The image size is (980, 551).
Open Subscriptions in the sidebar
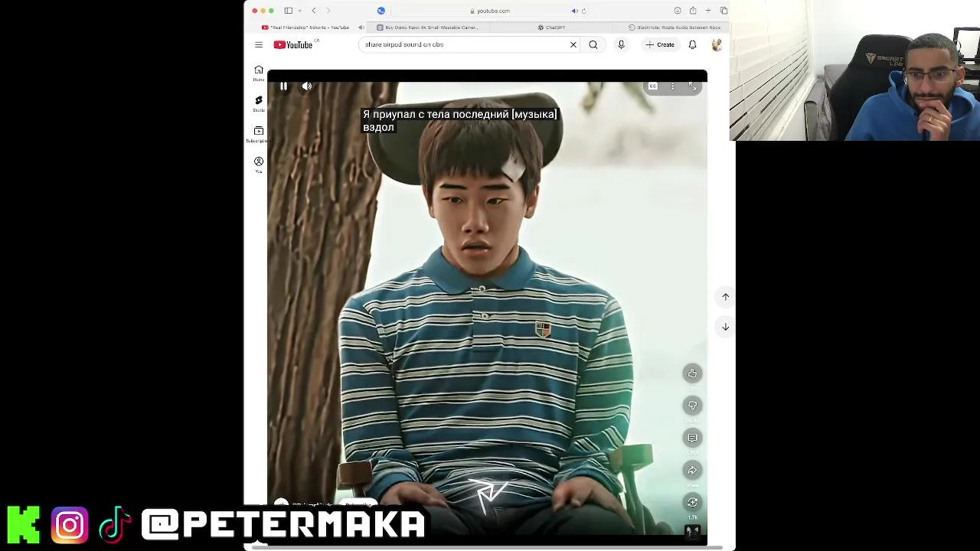click(x=258, y=134)
